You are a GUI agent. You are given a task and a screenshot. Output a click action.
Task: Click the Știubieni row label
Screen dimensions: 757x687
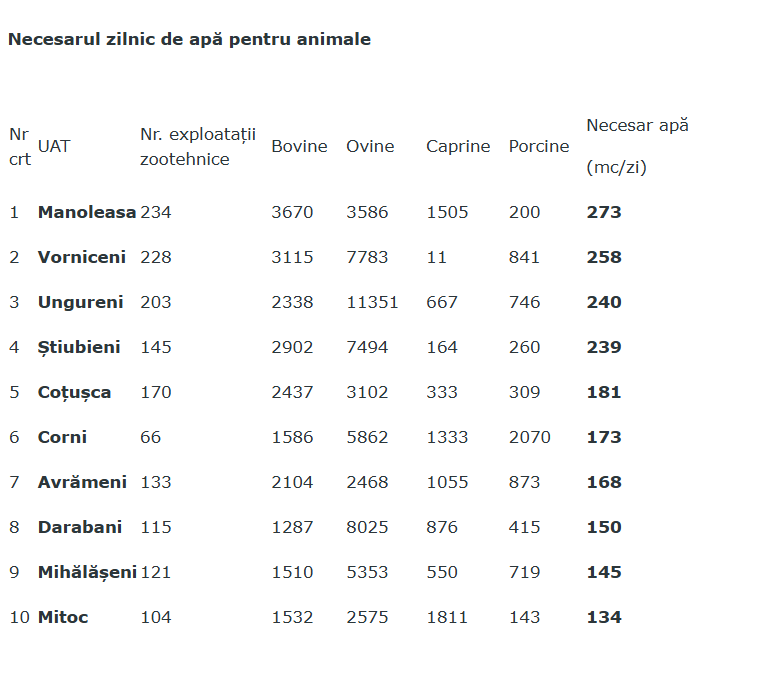coord(79,347)
